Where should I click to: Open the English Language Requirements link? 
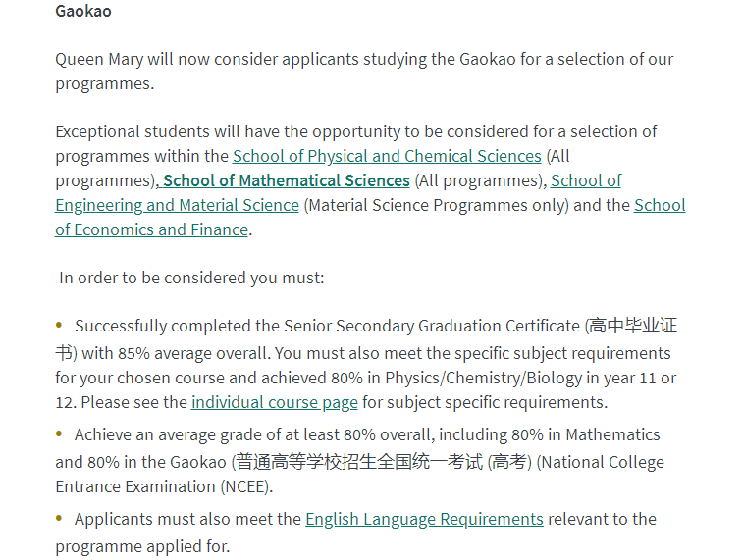[x=424, y=519]
